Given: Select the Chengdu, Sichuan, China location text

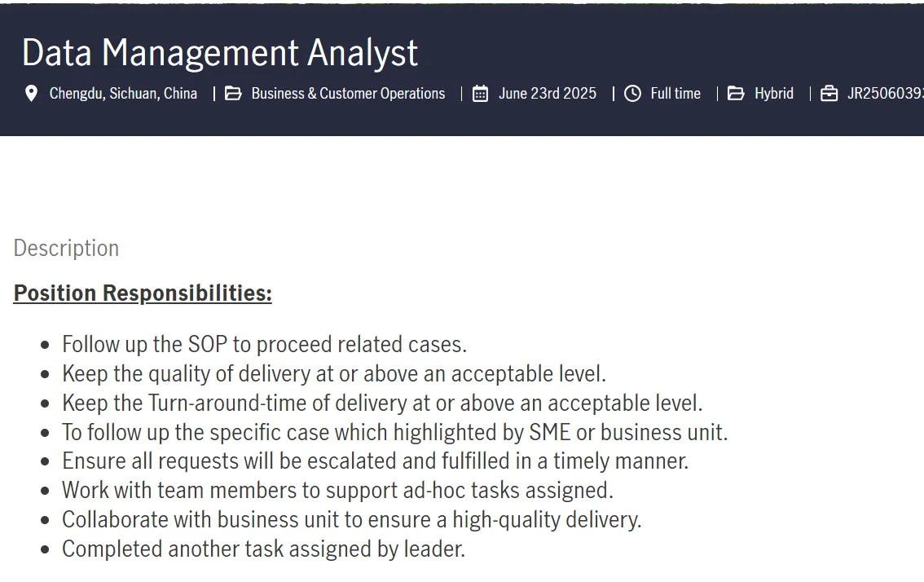Looking at the screenshot, I should coord(123,93).
